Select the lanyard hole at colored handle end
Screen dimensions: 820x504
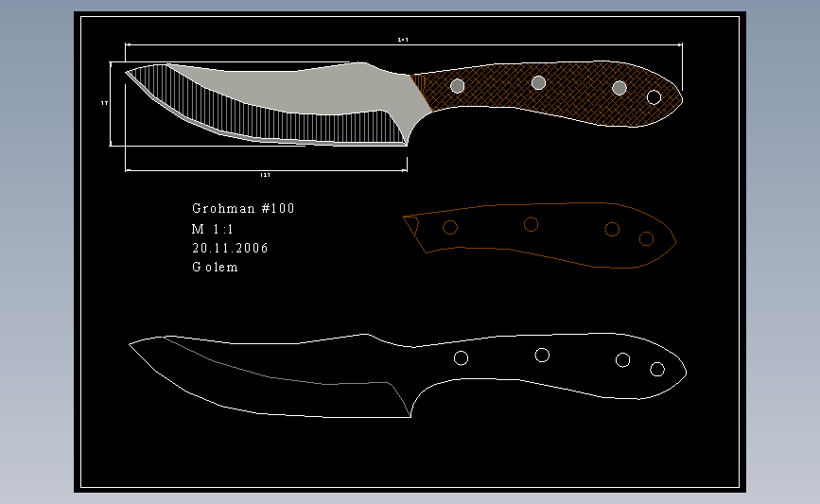coord(654,97)
